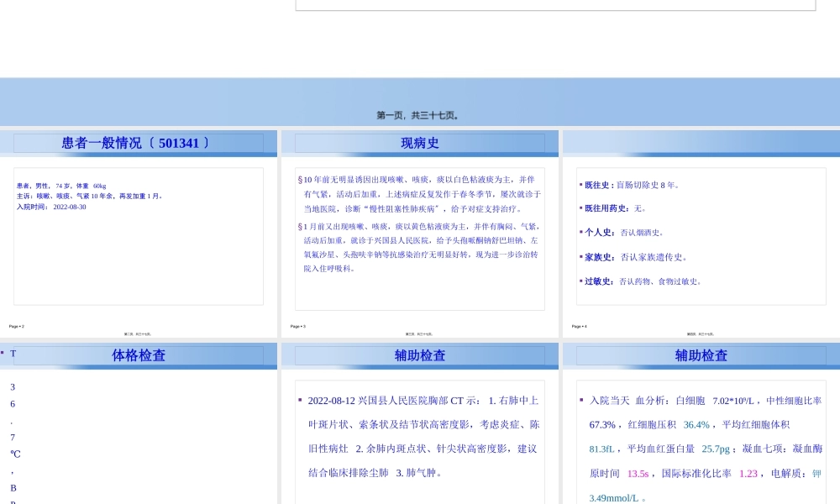Click the title 患者一般情况 (501341)
The height and width of the screenshot is (504, 840).
tap(135, 143)
